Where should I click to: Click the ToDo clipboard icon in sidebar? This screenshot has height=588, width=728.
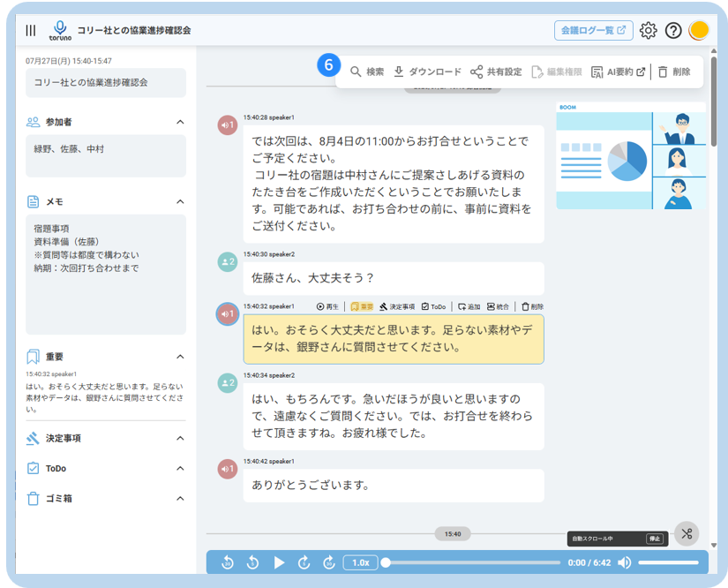point(33,468)
